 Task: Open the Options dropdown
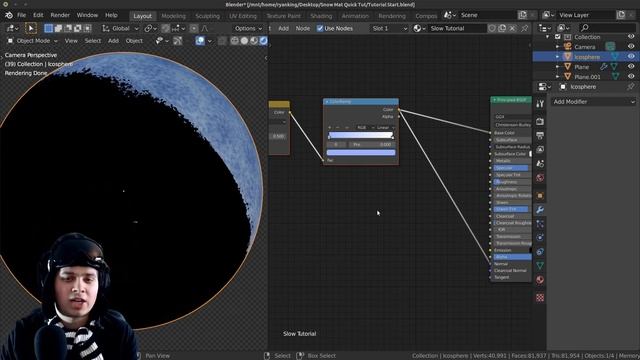coord(248,29)
